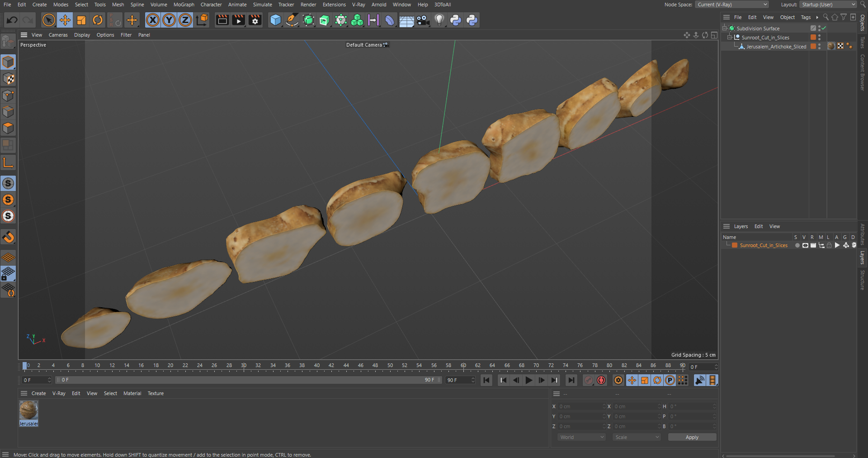Viewport: 868px width, 458px height.
Task: Open the material manager Texture menu
Action: coord(156,393)
